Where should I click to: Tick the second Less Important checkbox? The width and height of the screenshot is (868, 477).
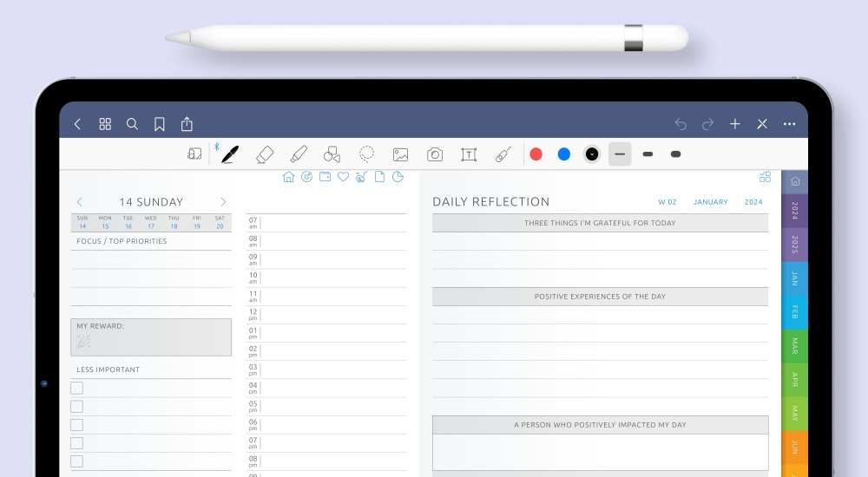pyautogui.click(x=77, y=406)
